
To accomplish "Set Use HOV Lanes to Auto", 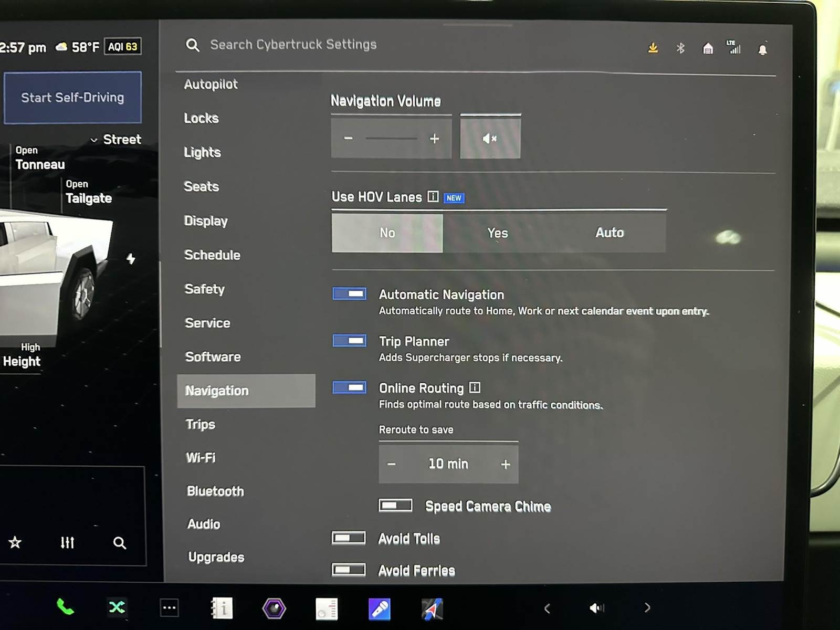I will pyautogui.click(x=609, y=233).
